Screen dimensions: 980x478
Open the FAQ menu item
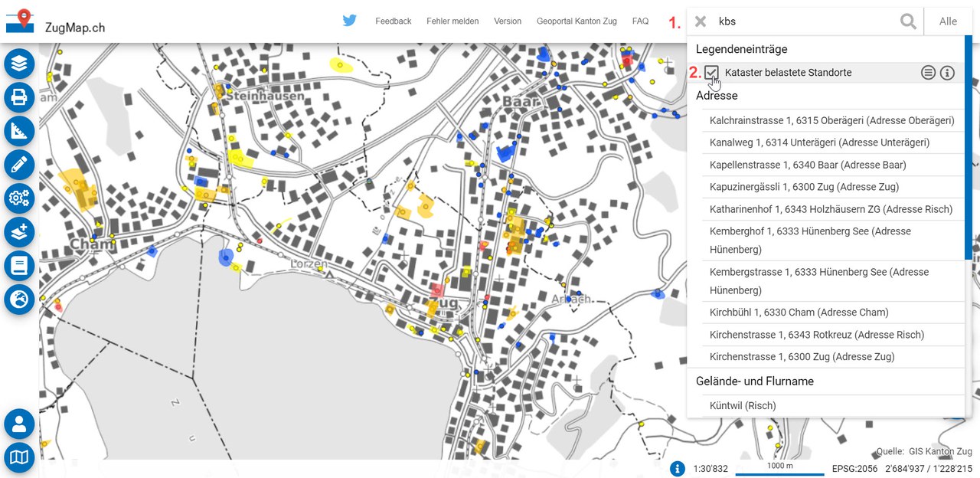point(640,21)
